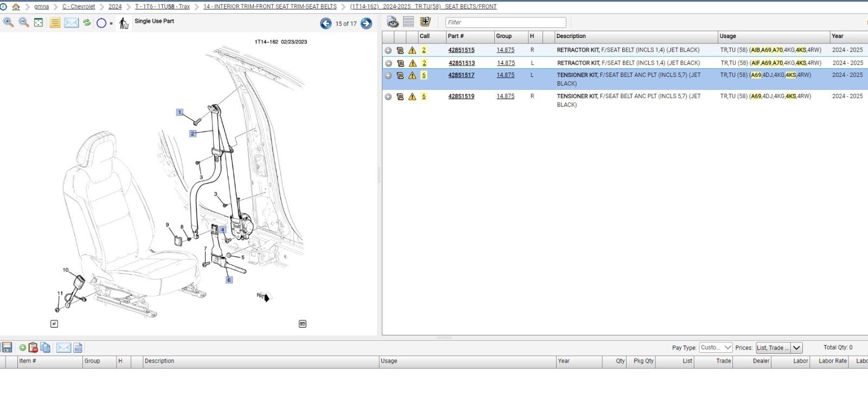The width and height of the screenshot is (868, 395).
Task: Click the Part # column header
Action: [x=456, y=36]
